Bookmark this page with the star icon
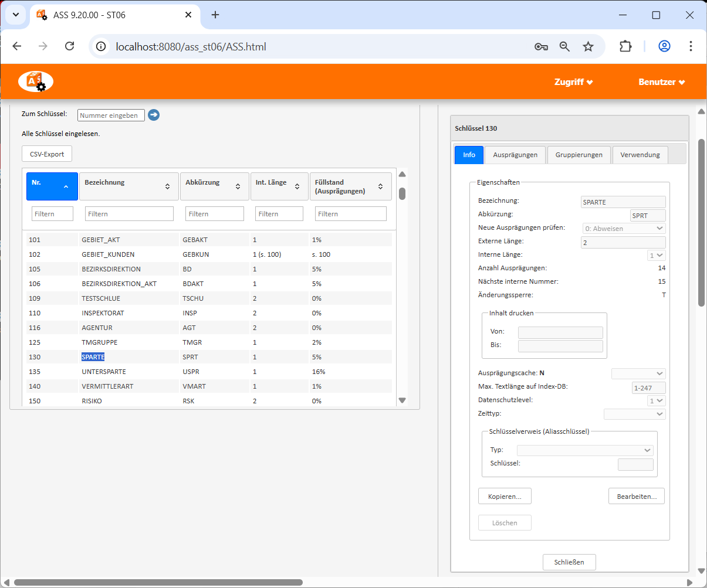The height and width of the screenshot is (588, 707). [588, 46]
